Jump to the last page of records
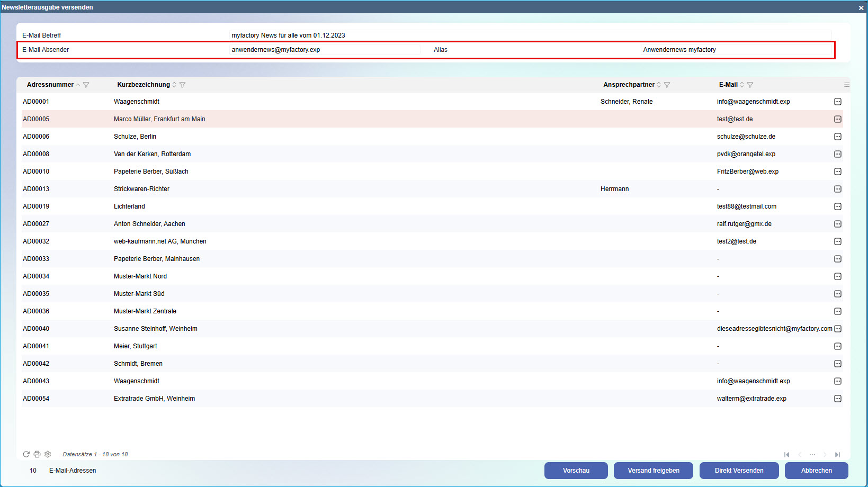This screenshot has height=487, width=868. (837, 455)
